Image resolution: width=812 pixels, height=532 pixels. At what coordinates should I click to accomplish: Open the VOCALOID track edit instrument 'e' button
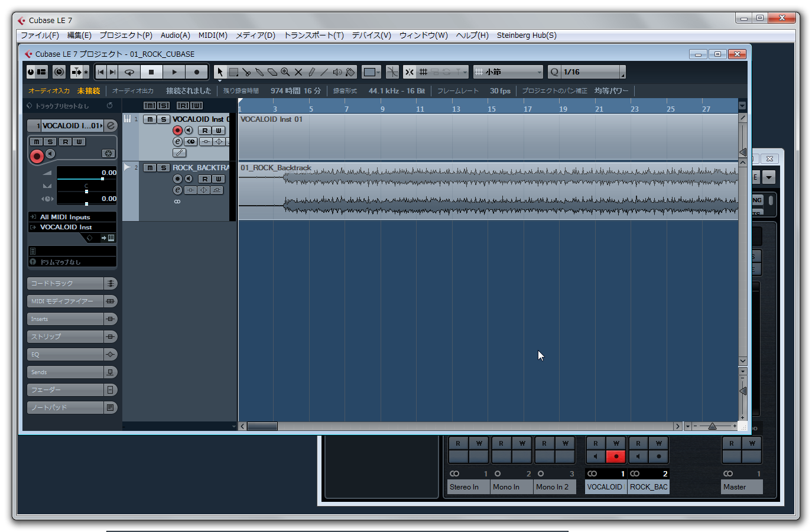pyautogui.click(x=177, y=142)
